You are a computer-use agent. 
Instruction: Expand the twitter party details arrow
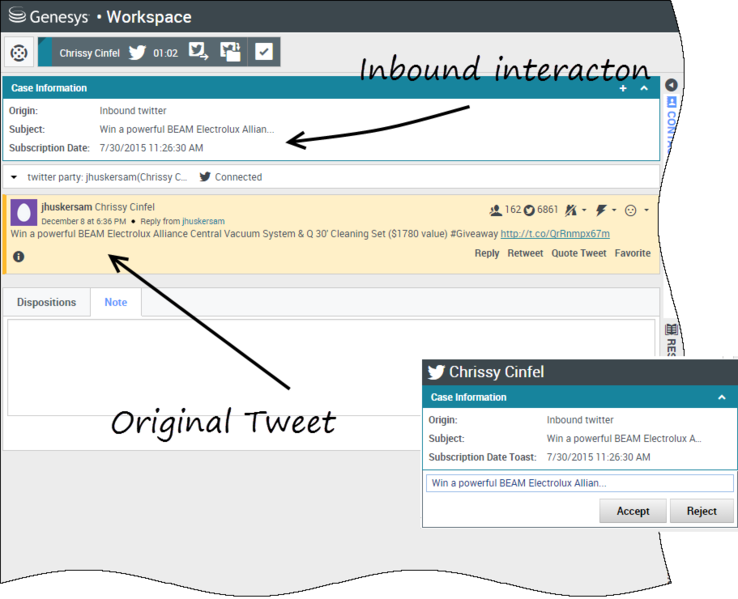pos(14,177)
